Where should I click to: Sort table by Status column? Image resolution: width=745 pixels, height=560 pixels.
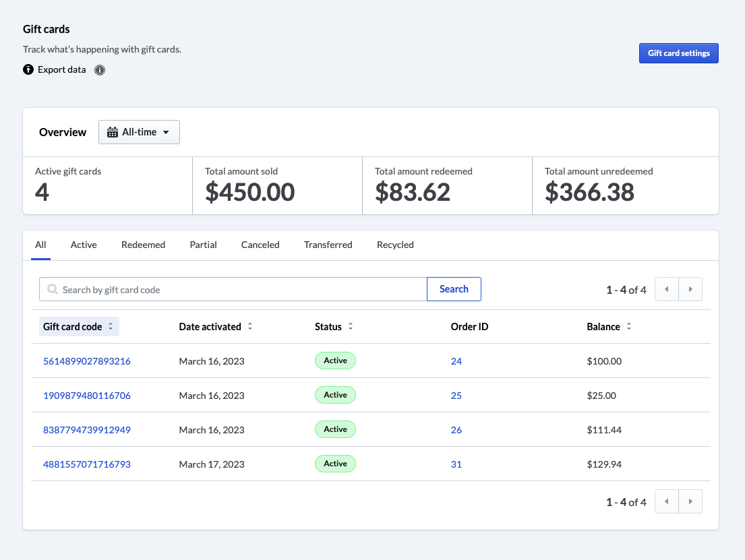point(334,327)
